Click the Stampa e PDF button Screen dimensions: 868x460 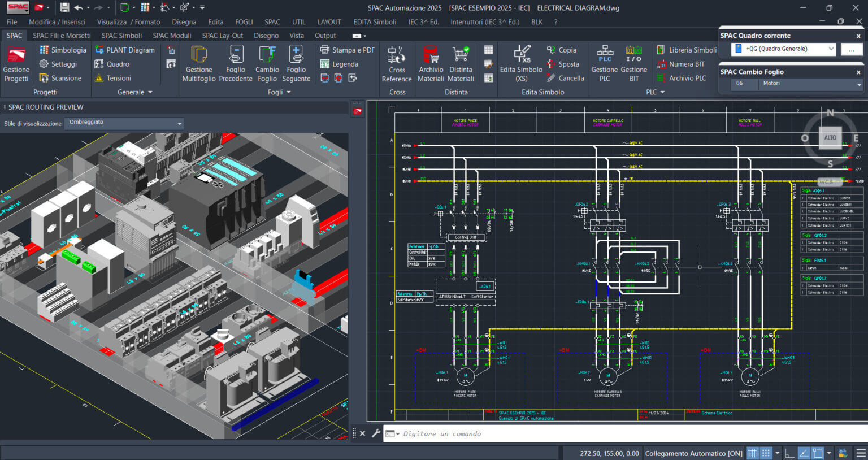(x=348, y=50)
